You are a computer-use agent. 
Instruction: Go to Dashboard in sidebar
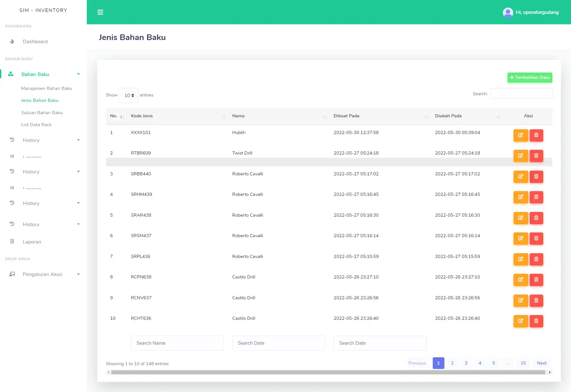(x=35, y=42)
